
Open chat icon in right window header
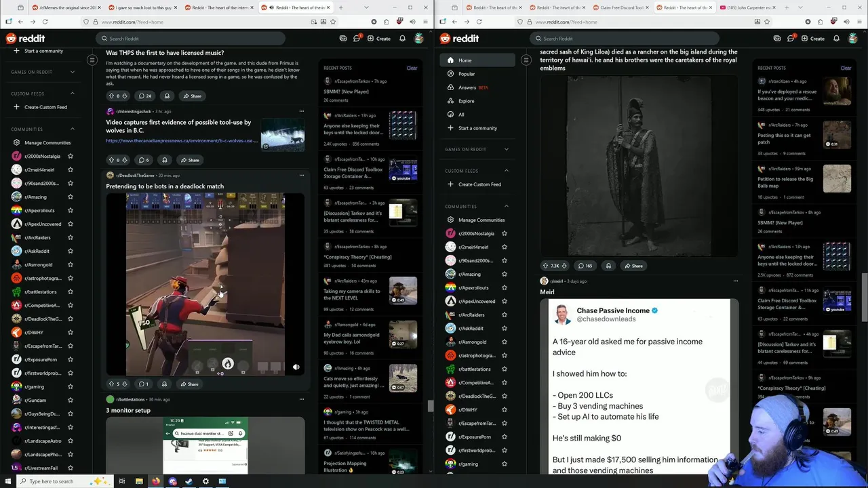click(791, 39)
